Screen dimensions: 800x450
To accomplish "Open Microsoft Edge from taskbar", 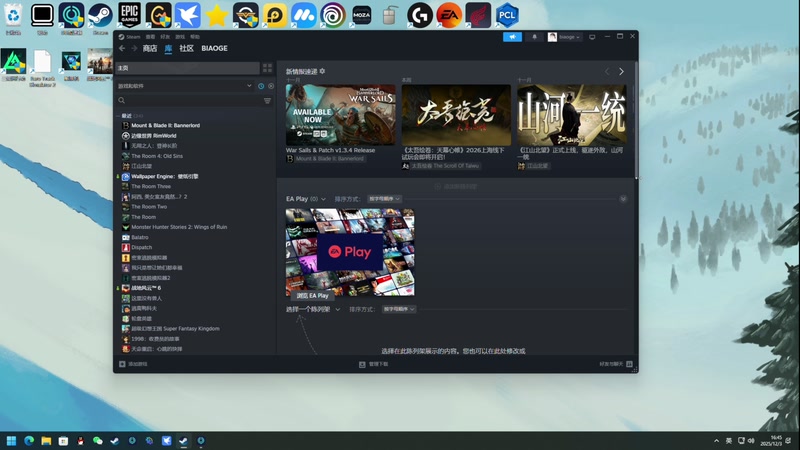I will click(x=29, y=441).
